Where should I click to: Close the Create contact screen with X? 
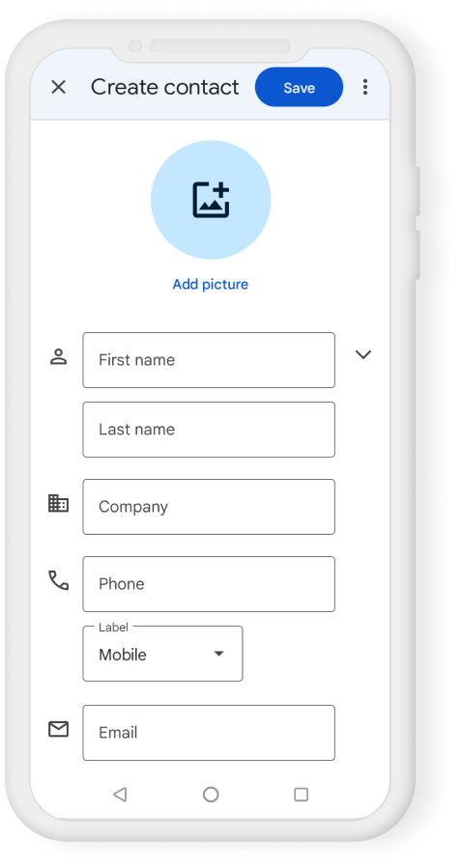coord(58,87)
